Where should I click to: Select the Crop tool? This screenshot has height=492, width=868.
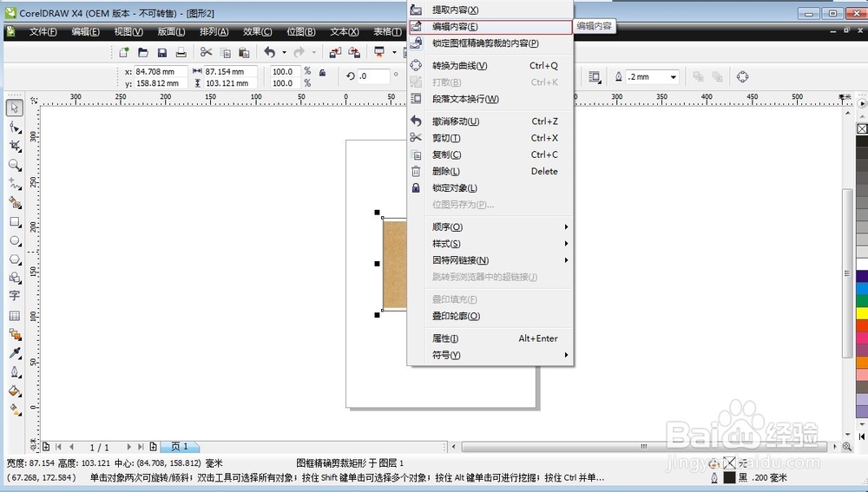click(x=15, y=146)
